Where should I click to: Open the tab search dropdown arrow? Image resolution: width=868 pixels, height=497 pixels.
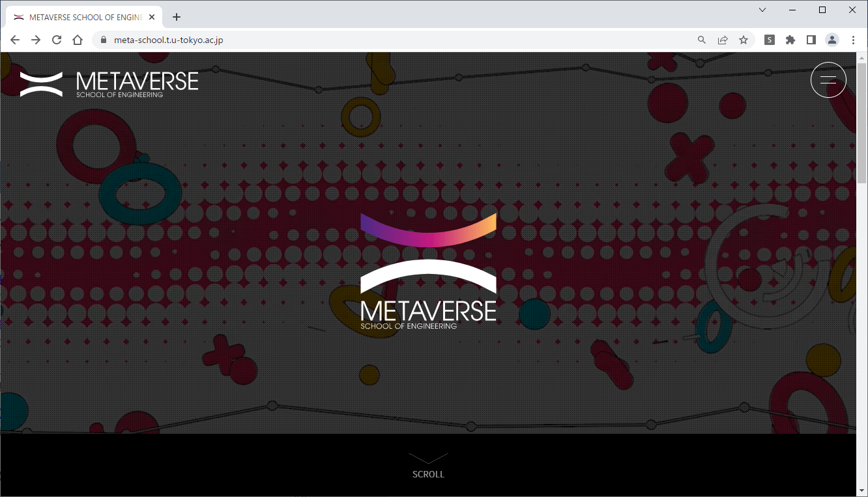[x=762, y=10]
